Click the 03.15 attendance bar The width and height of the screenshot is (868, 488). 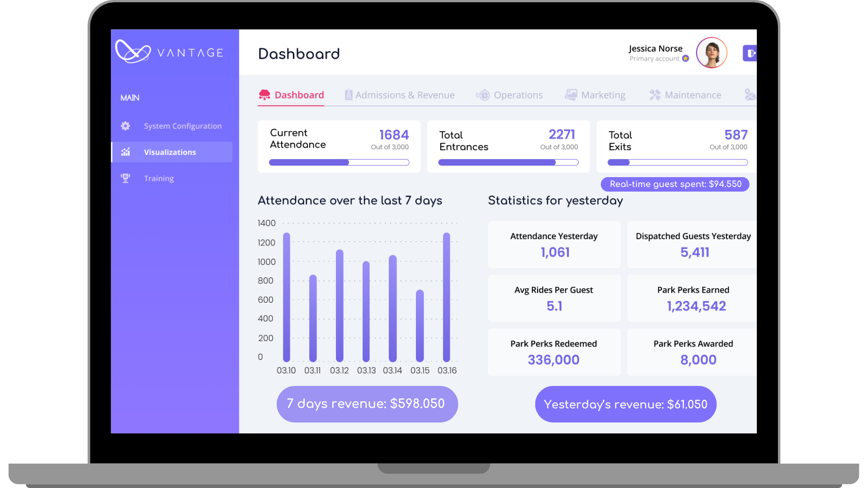point(420,326)
